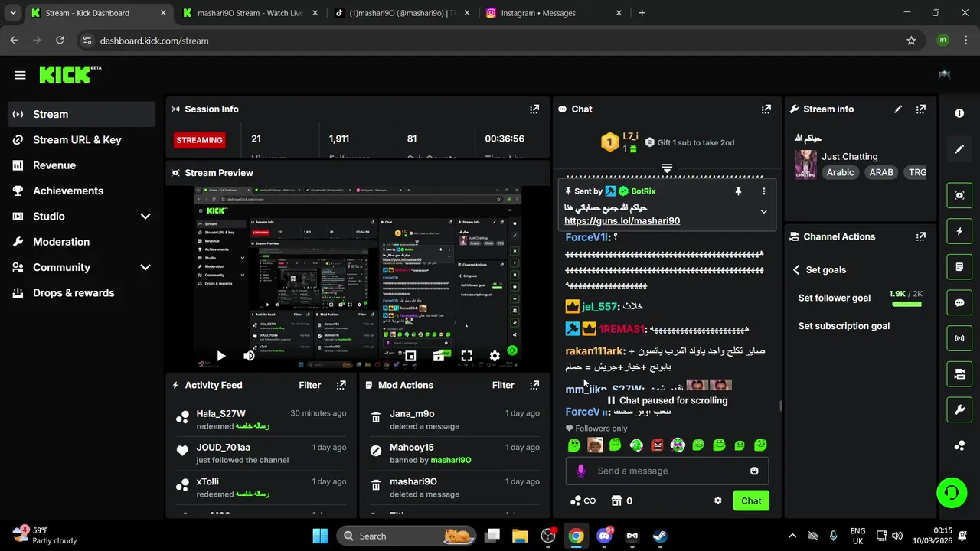Toggle mini player in stream preview
980x551 pixels.
(410, 356)
